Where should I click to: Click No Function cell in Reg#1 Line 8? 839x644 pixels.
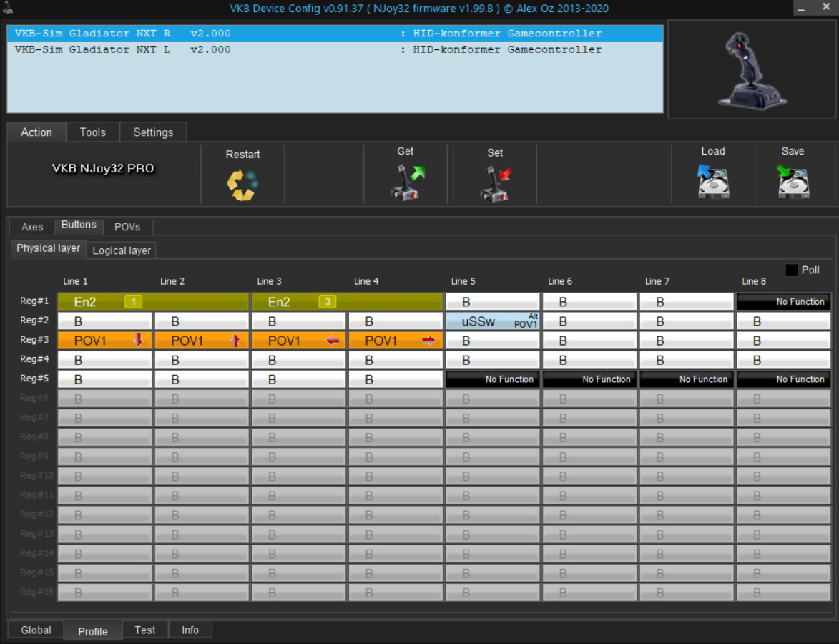click(x=783, y=302)
